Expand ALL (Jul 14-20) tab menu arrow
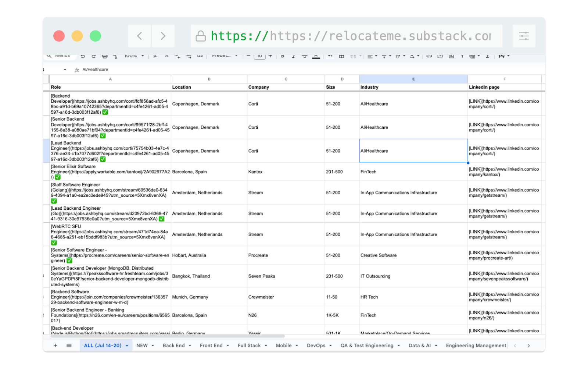The width and height of the screenshot is (588, 368). (127, 346)
